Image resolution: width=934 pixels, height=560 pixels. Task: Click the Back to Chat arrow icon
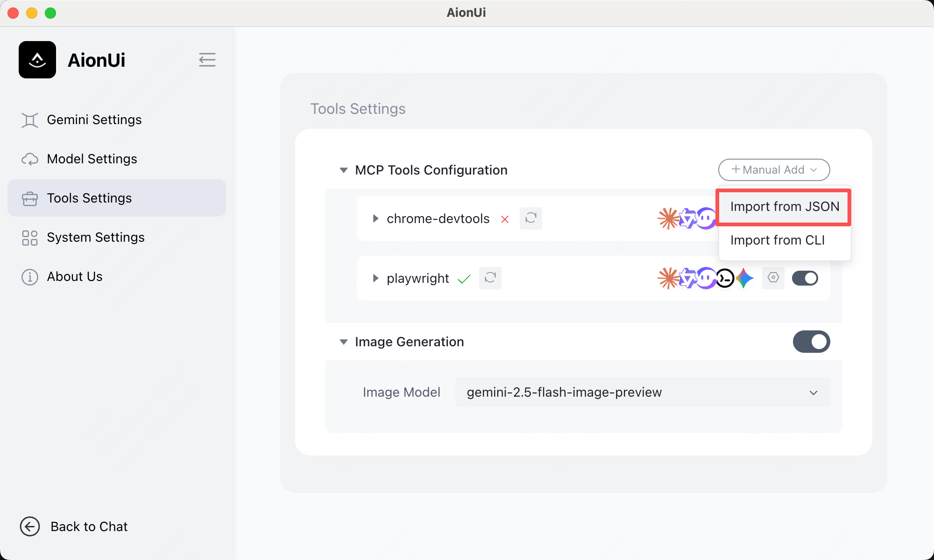30,526
